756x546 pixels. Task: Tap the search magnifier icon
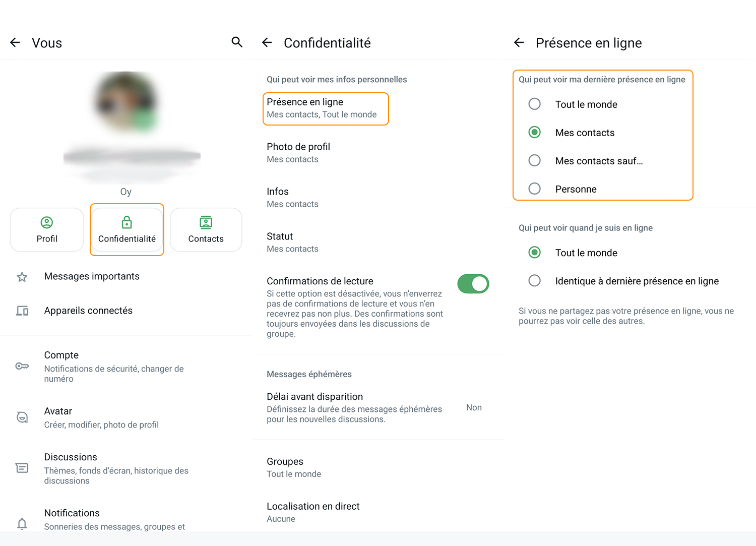237,42
